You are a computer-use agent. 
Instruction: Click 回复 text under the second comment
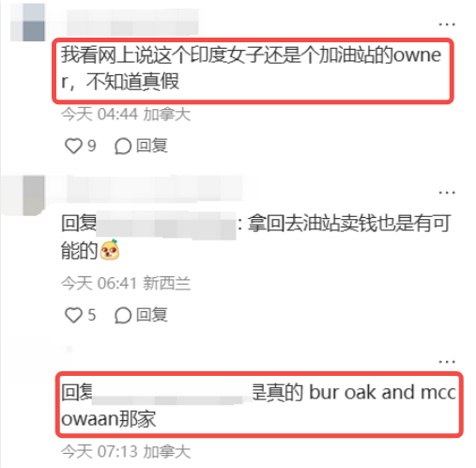[x=152, y=315]
